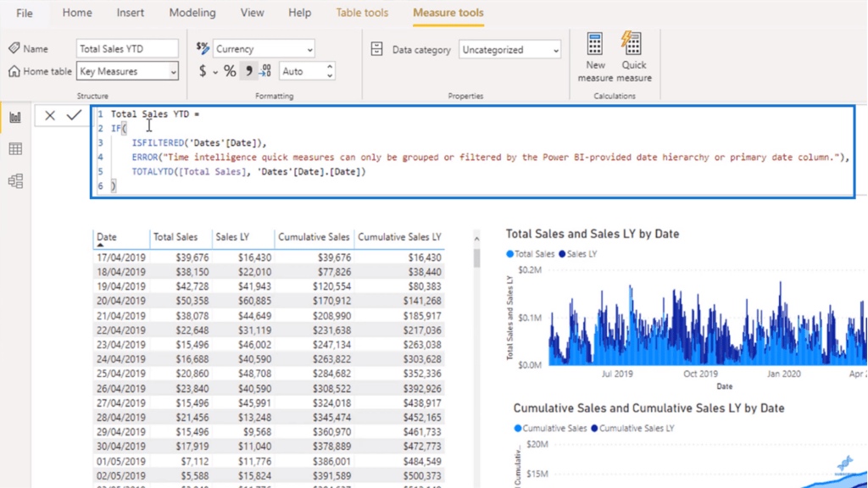Select the 17/04/2019 date cell
Screen dimensions: 868x488
point(121,258)
